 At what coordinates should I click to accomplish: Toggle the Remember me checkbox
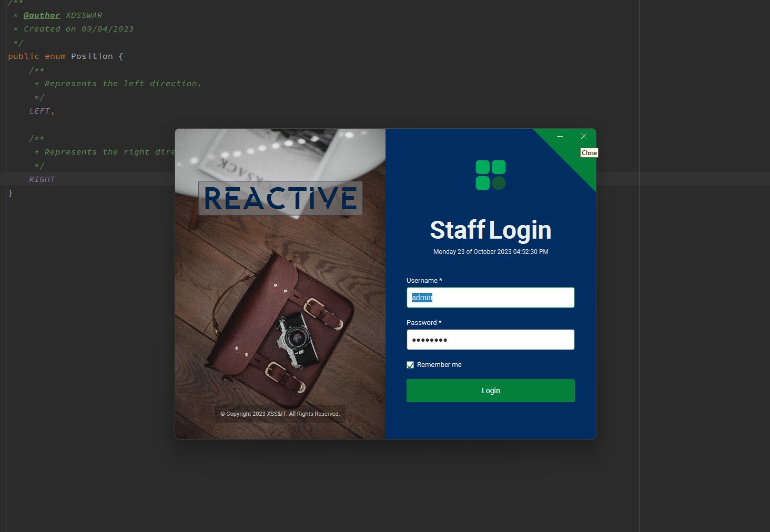pos(410,365)
